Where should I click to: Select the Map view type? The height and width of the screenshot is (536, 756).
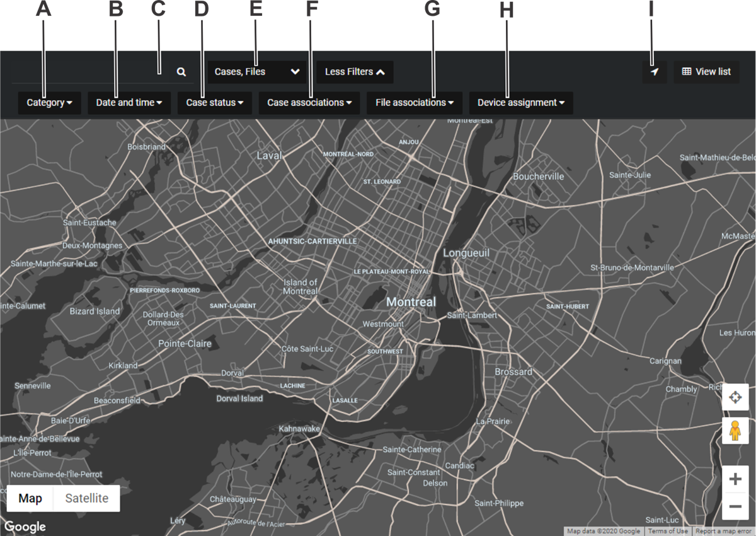(30, 498)
